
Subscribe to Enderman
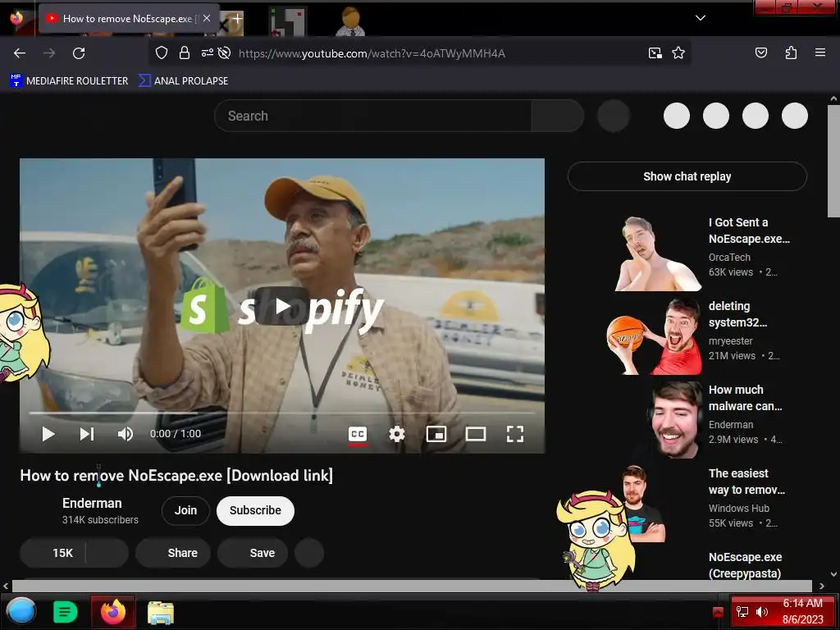[256, 510]
